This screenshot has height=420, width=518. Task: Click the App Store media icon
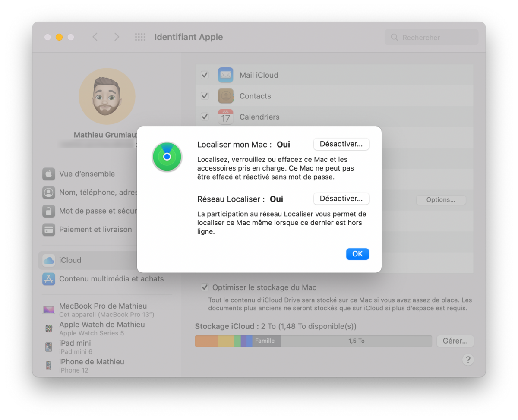click(x=49, y=279)
